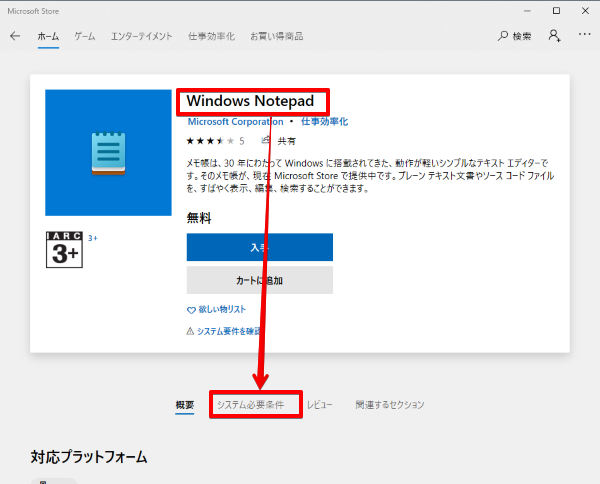Click the カートに追加 button

pos(260,280)
